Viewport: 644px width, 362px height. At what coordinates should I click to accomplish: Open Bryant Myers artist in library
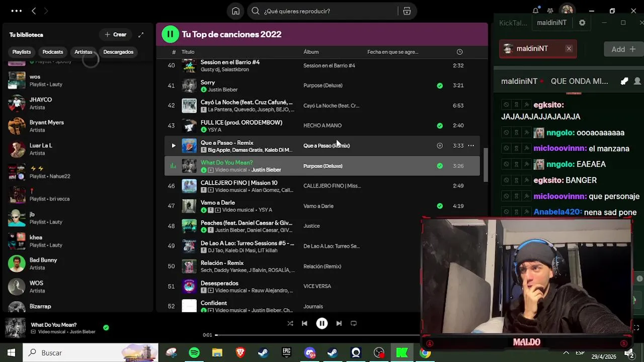coord(78,126)
